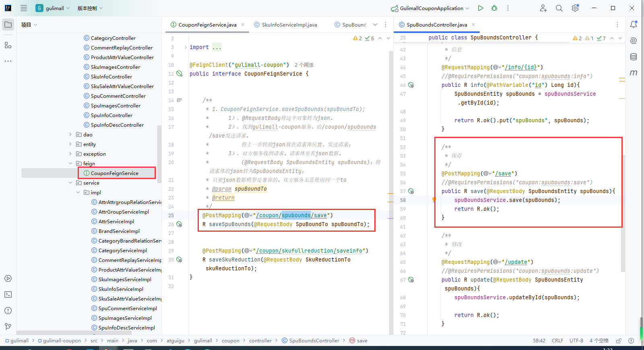Click the intention light bulb on line 58
The image size is (644, 350).
tap(434, 200)
